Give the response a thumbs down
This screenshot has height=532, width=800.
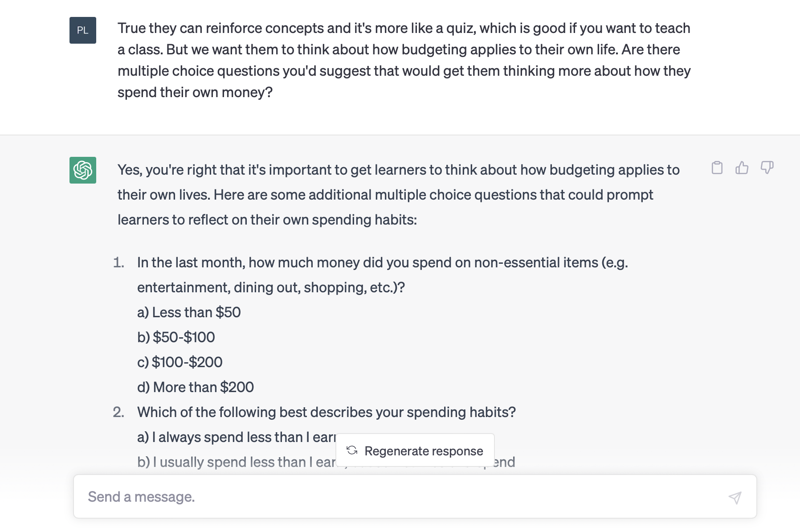click(767, 168)
